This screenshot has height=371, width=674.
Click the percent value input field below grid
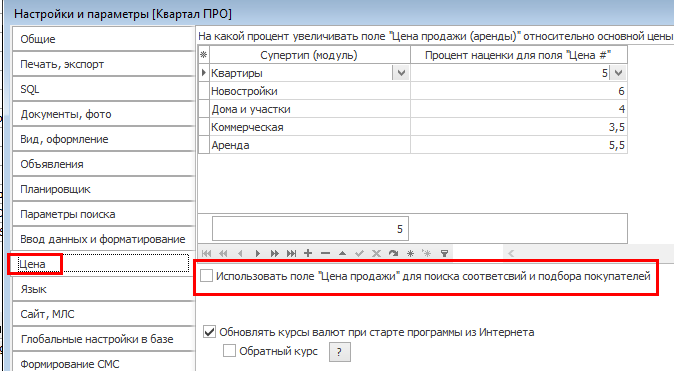click(x=310, y=229)
